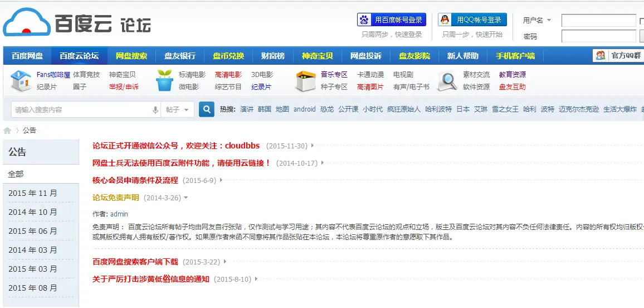Expand the 2015-8-10 announcement arrow
The width and height of the screenshot is (644, 308).
tap(256, 279)
